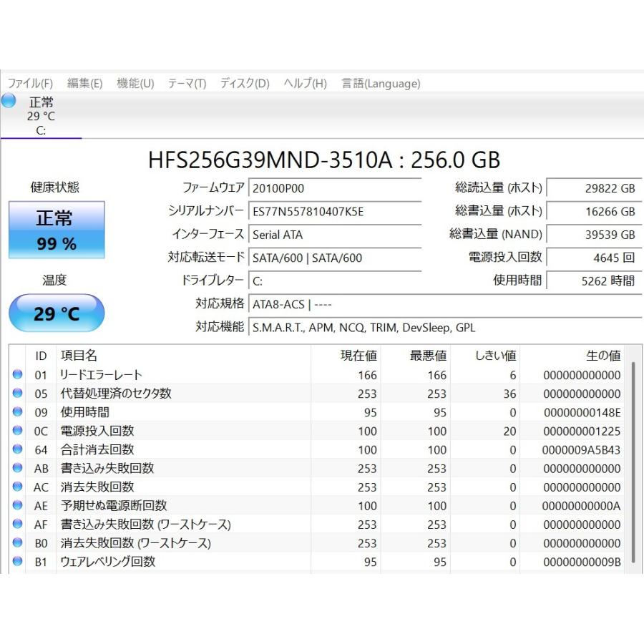Viewport: 644px width, 644px height.
Task: Click the blue dot next to ウェアレベリング回数
Action: [16, 561]
